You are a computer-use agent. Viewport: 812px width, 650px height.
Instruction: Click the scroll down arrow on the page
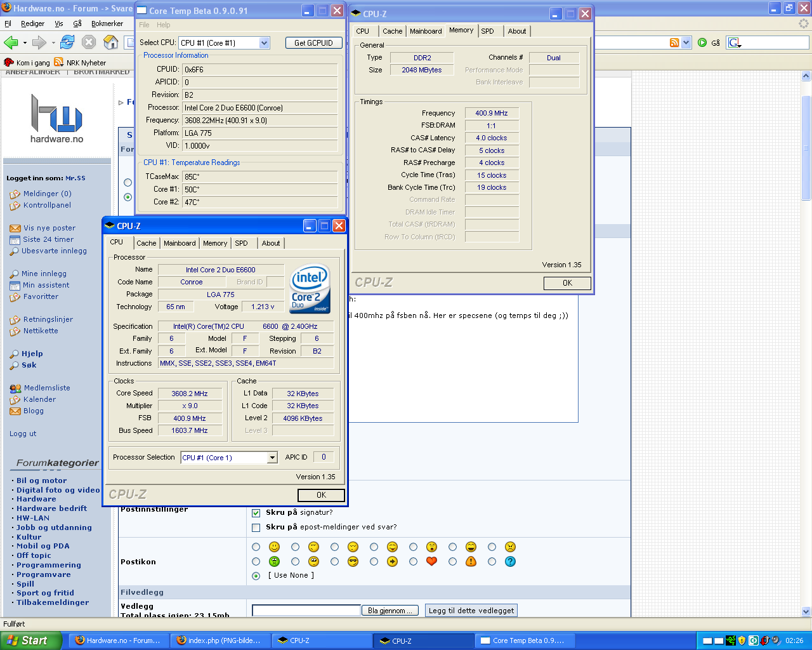806,611
